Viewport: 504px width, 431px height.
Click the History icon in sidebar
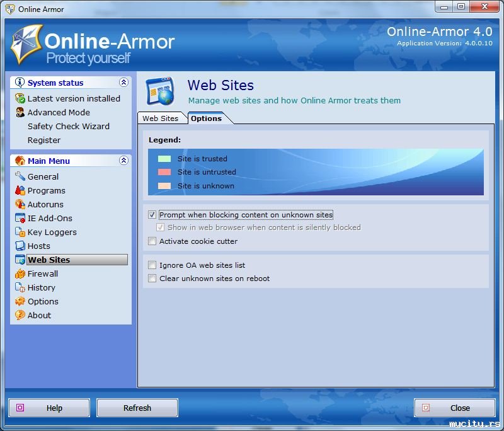pos(20,287)
